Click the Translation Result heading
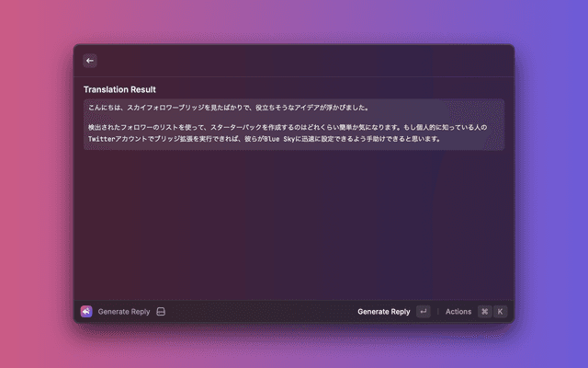 pos(119,89)
